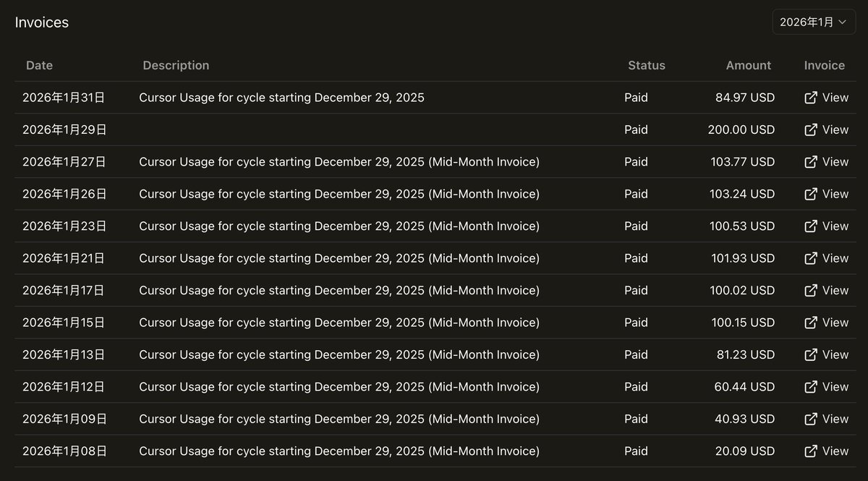Open invoice icon for 103.77 USD row
The width and height of the screenshot is (868, 481).
pos(811,162)
